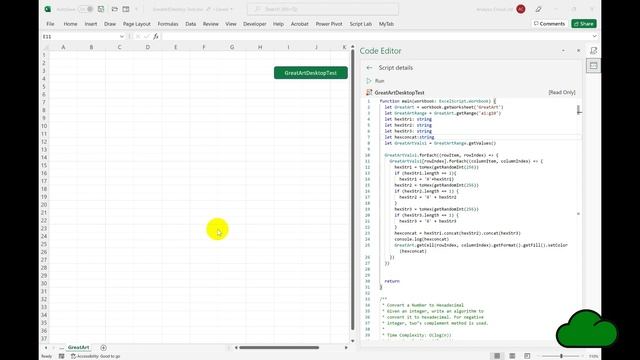Click the formula bar input
The height and width of the screenshot is (360, 640).
[376, 37]
